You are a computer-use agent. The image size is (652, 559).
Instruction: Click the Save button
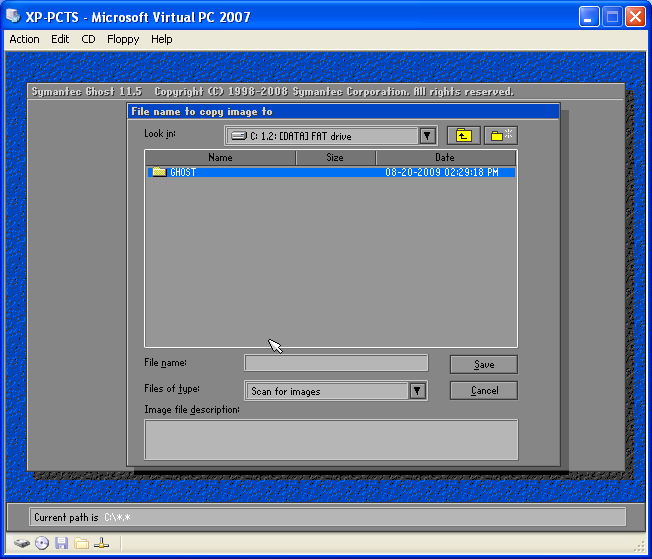[x=484, y=364]
